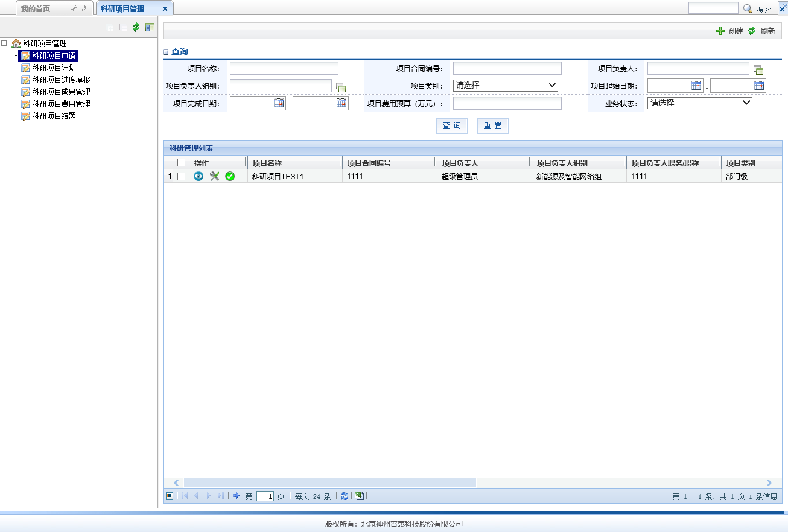Open calendar for 项目完成日期 start field
The height and width of the screenshot is (532, 788).
coord(279,103)
